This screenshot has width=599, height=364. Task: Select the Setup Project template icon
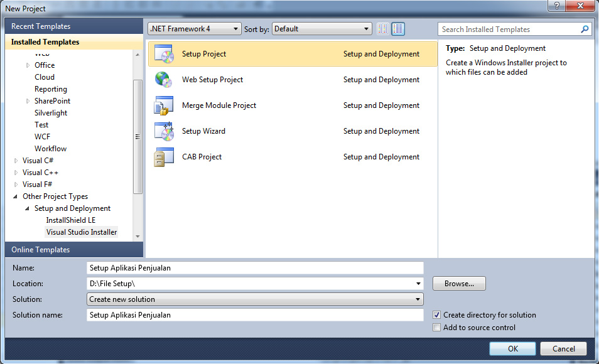point(164,54)
